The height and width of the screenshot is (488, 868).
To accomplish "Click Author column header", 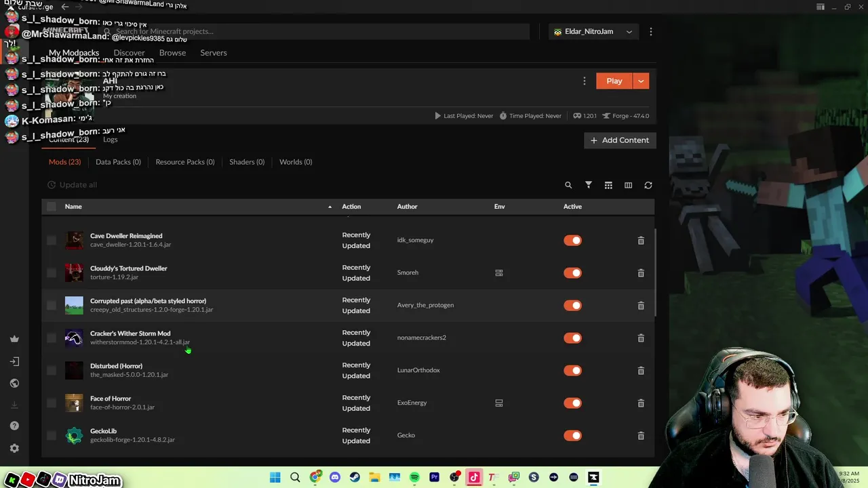I will (x=407, y=207).
